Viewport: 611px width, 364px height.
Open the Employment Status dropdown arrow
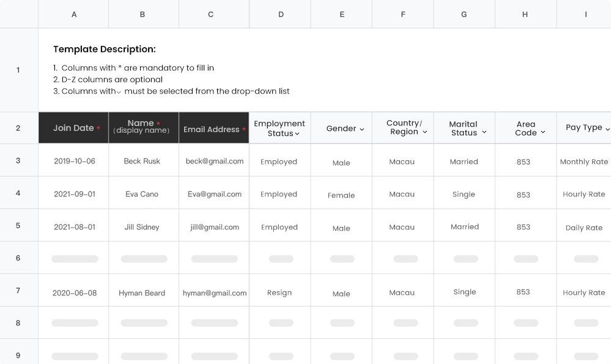(x=297, y=134)
